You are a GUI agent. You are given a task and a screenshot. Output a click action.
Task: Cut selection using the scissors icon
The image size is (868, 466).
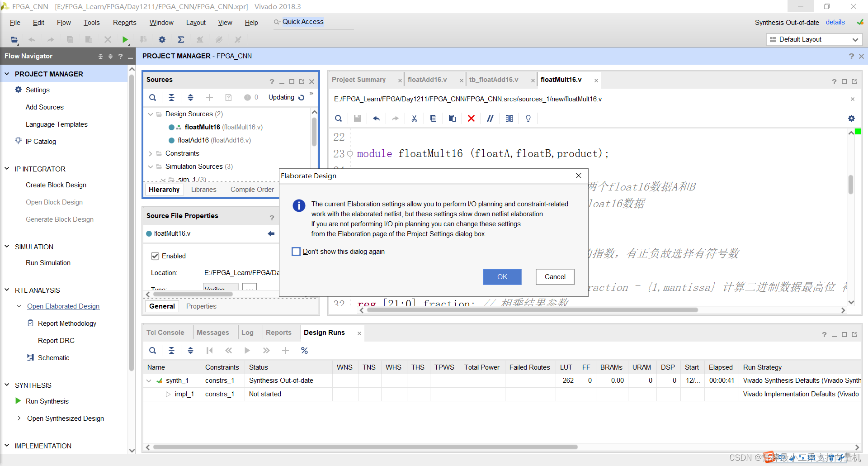coord(414,119)
